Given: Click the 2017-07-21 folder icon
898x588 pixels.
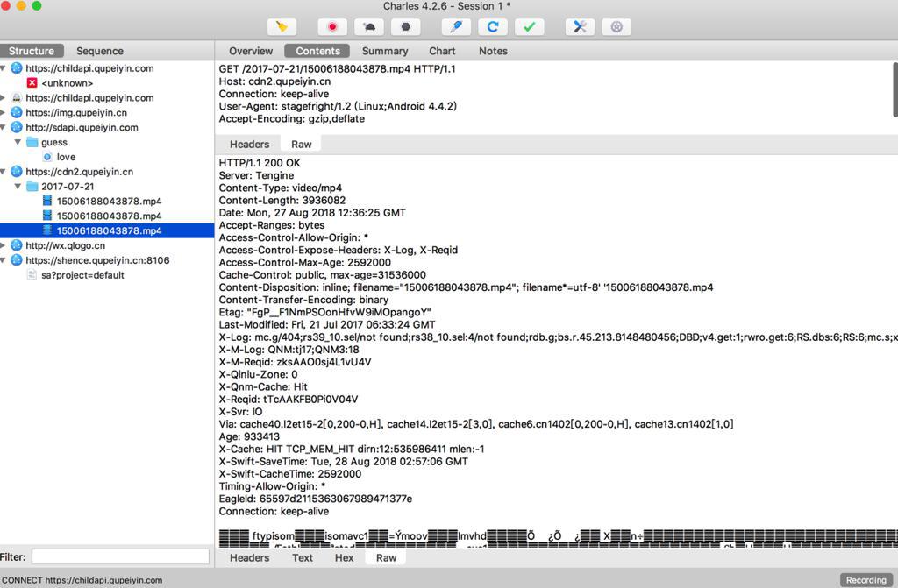Looking at the screenshot, I should pyautogui.click(x=32, y=186).
